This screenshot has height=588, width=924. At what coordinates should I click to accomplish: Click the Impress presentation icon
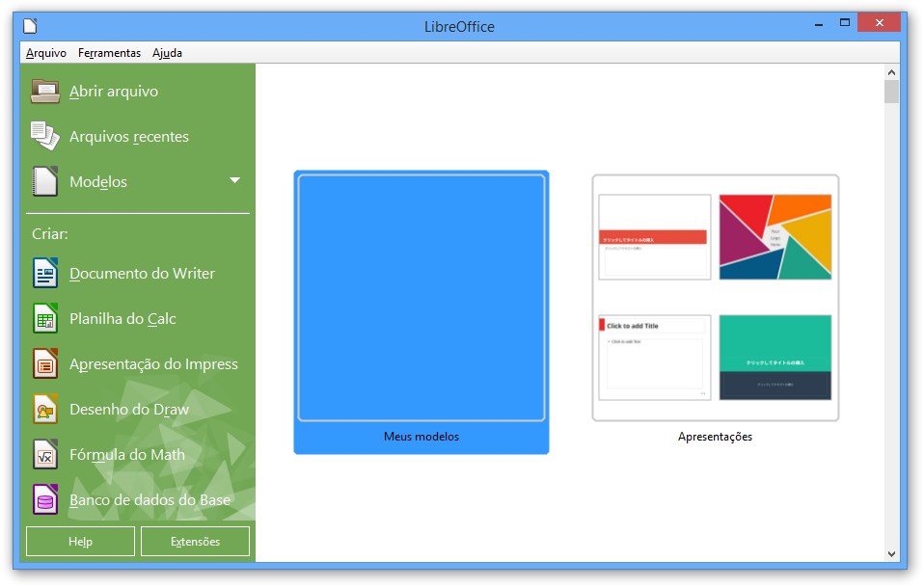(45, 363)
